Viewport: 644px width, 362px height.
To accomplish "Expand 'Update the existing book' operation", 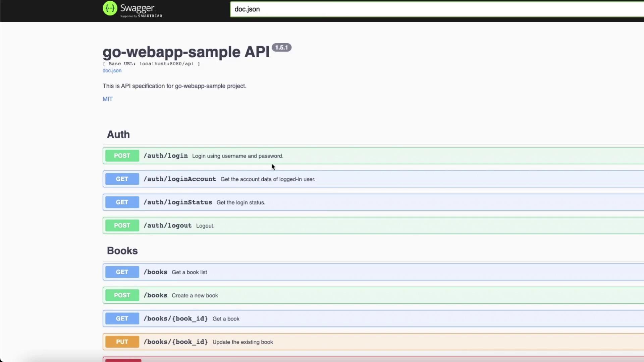I will click(243, 342).
